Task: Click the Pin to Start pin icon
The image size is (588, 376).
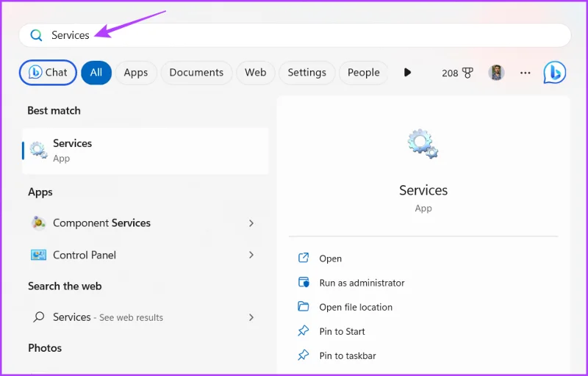Action: [303, 331]
